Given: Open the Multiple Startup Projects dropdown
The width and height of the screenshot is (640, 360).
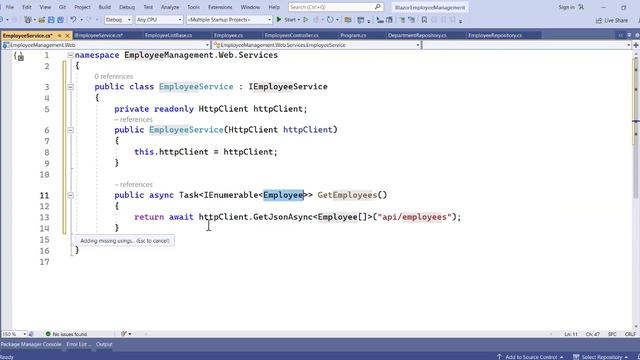Looking at the screenshot, I should tap(229, 20).
